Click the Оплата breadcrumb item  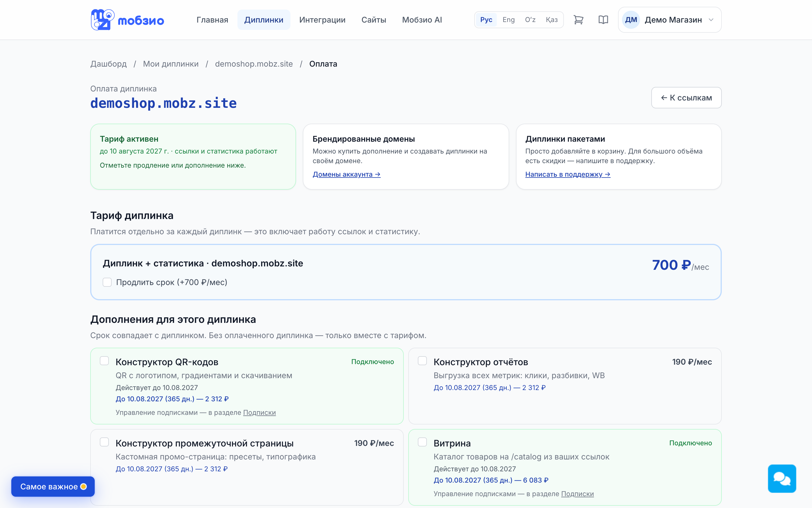(x=323, y=64)
